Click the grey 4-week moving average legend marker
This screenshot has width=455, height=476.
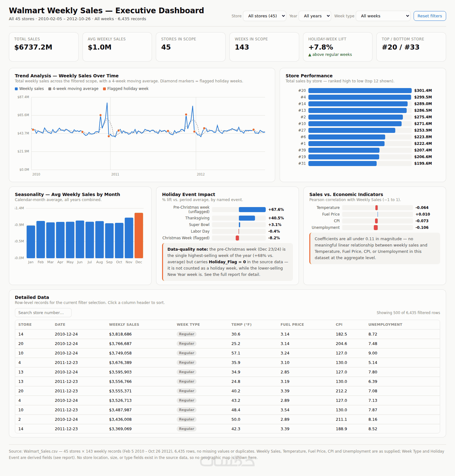click(50, 89)
